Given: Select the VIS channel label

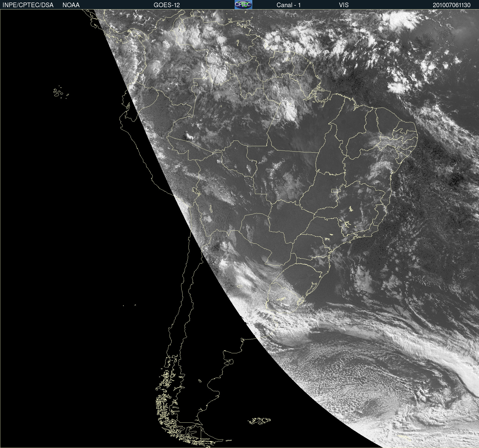Looking at the screenshot, I should (x=344, y=5).
